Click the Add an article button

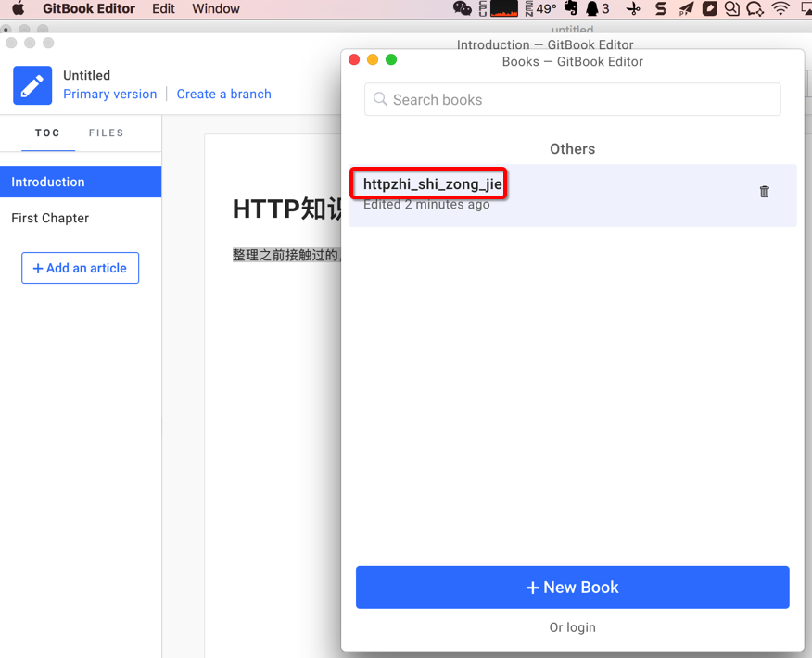[81, 268]
